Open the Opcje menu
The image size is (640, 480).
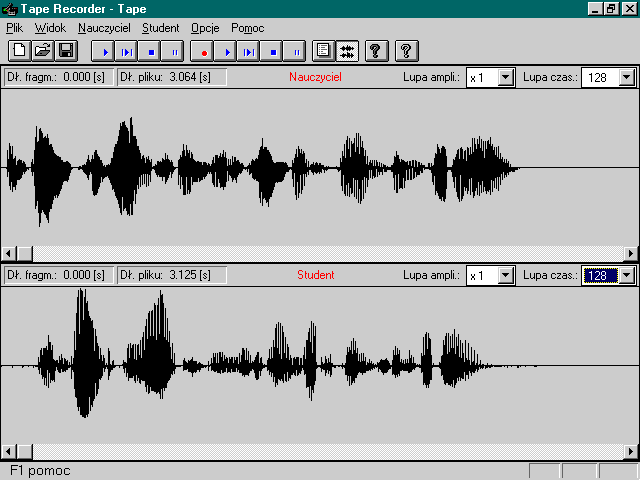(x=205, y=28)
